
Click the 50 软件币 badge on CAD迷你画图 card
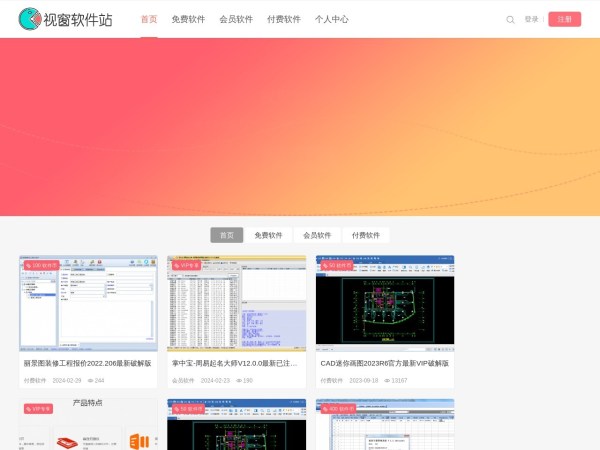coord(337,265)
